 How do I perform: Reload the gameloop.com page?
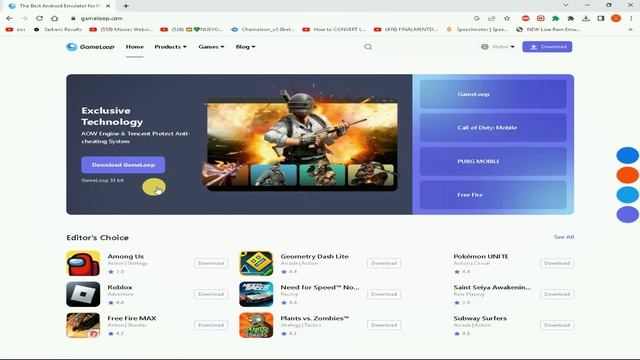(x=39, y=18)
